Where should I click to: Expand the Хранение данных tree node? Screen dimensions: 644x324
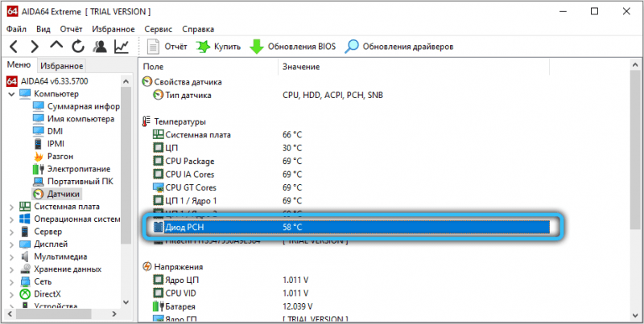11,269
